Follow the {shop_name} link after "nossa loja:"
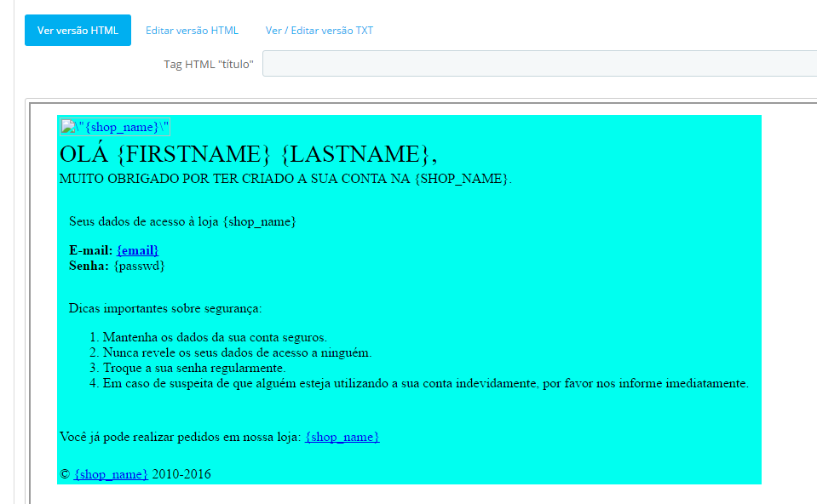Image resolution: width=817 pixels, height=504 pixels. (342, 437)
